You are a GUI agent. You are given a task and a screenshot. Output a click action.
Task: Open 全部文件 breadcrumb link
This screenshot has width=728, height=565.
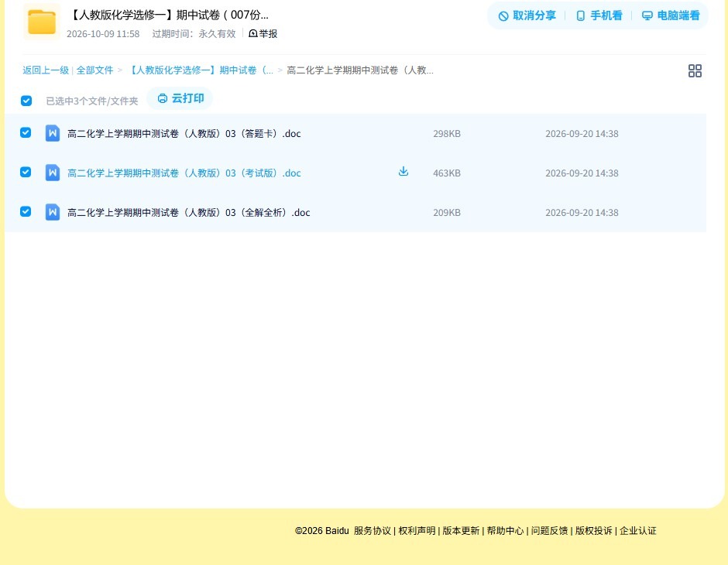[94, 70]
